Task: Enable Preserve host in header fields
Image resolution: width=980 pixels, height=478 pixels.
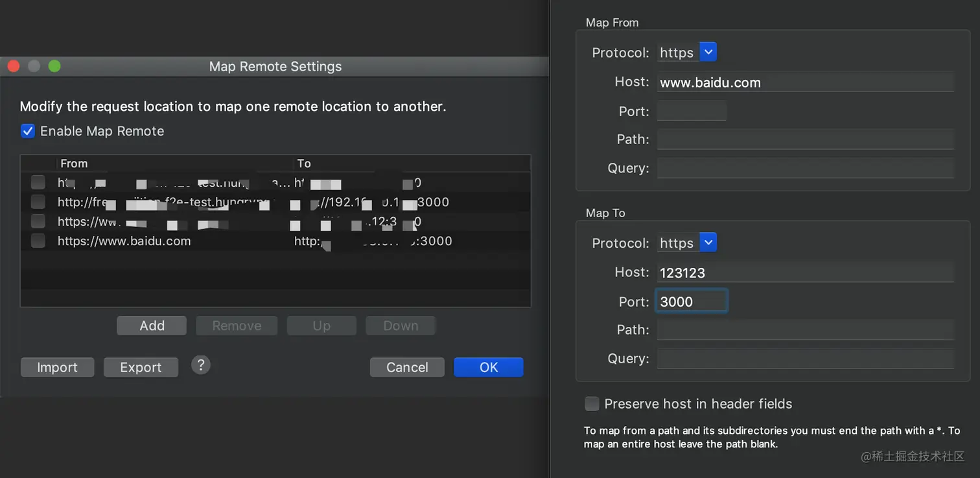Action: [592, 404]
